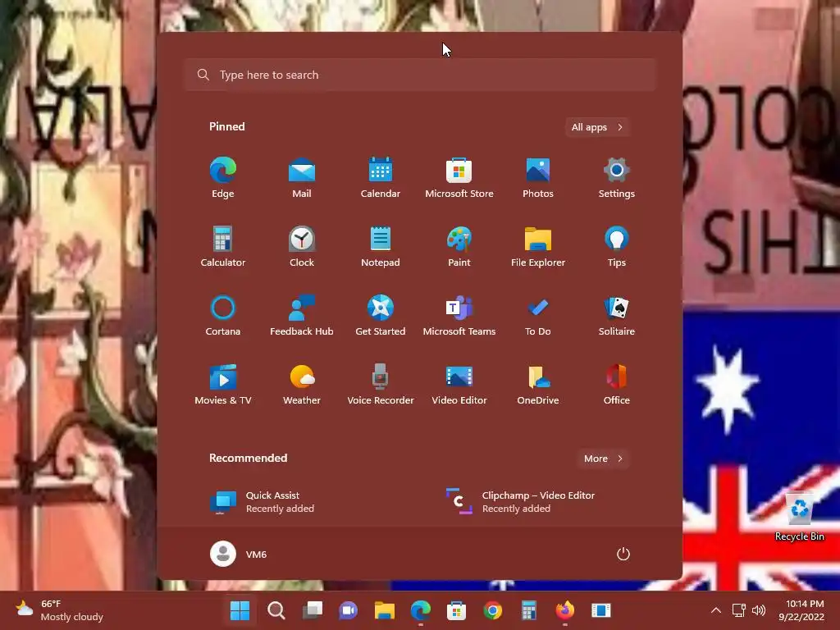The width and height of the screenshot is (840, 630).
Task: Show More recommended items
Action: click(x=603, y=459)
